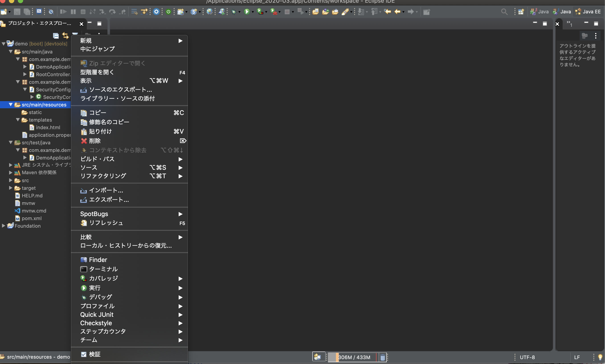Click the Step Return toolbar icon
Screen dimensions: 605x364
point(122,12)
